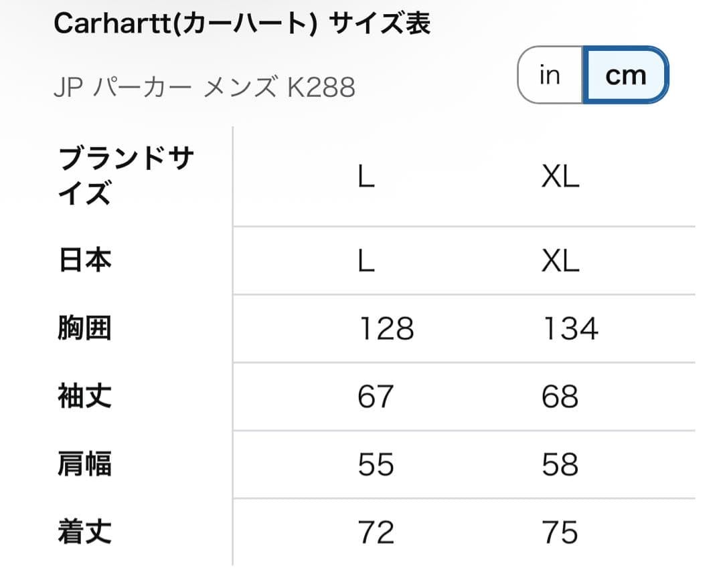Select the 着丈 value 75 for XL
The height and width of the screenshot is (588, 723).
[560, 532]
